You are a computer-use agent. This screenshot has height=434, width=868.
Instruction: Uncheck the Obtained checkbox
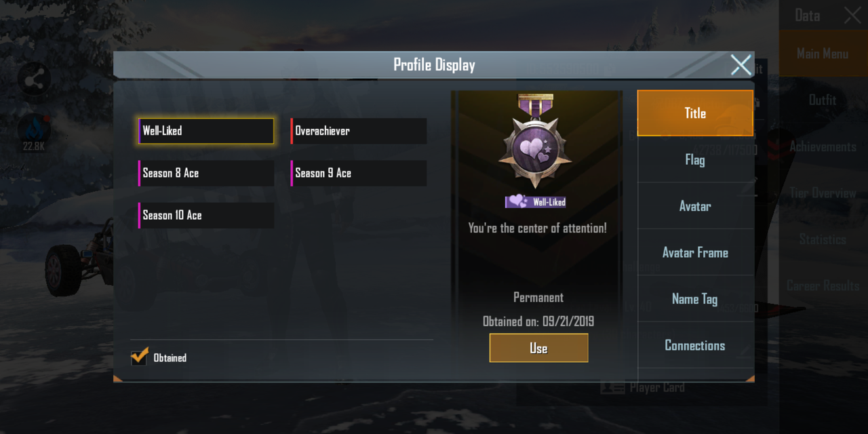tap(140, 356)
